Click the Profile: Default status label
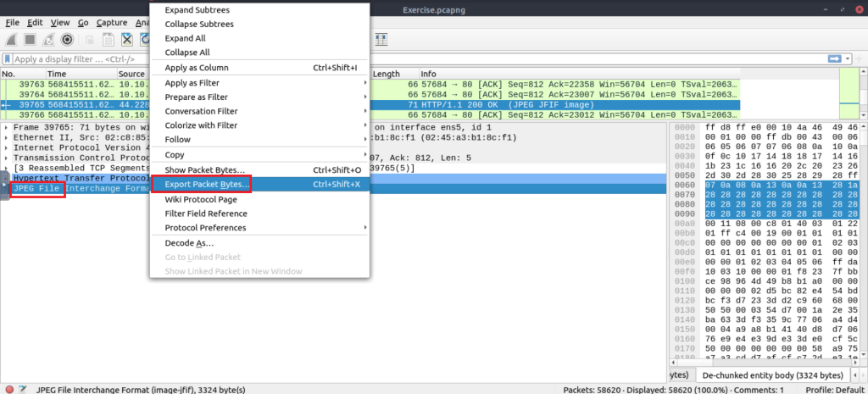Viewport: 868px width, 394px height. pyautogui.click(x=832, y=389)
